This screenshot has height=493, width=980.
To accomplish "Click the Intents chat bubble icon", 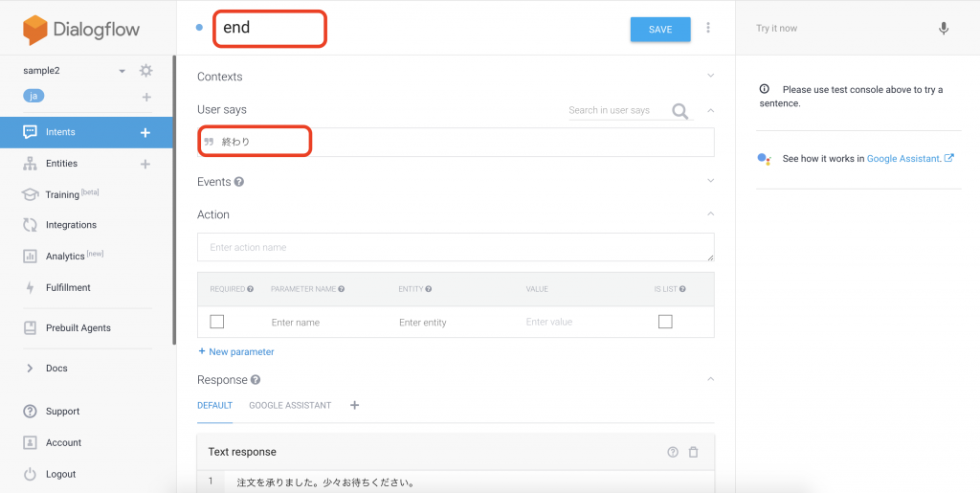I will click(x=30, y=132).
